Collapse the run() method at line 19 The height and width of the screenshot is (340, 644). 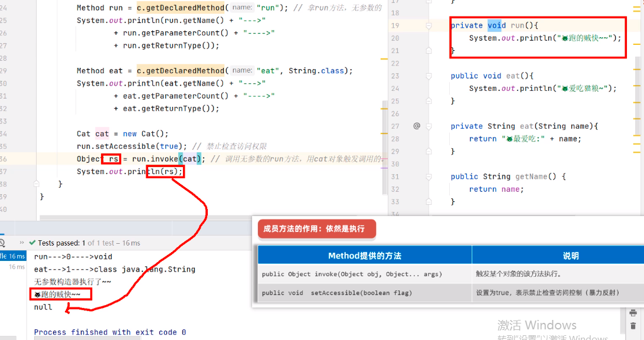429,25
